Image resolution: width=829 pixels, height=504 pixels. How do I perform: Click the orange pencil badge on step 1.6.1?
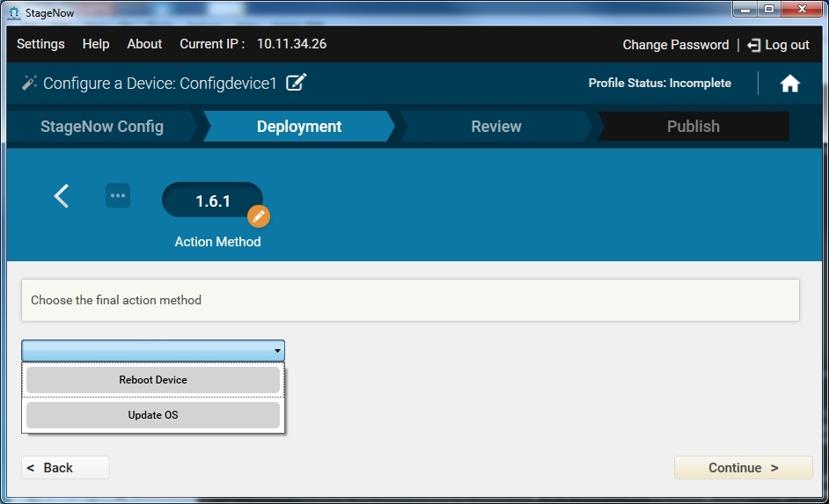pyautogui.click(x=258, y=216)
